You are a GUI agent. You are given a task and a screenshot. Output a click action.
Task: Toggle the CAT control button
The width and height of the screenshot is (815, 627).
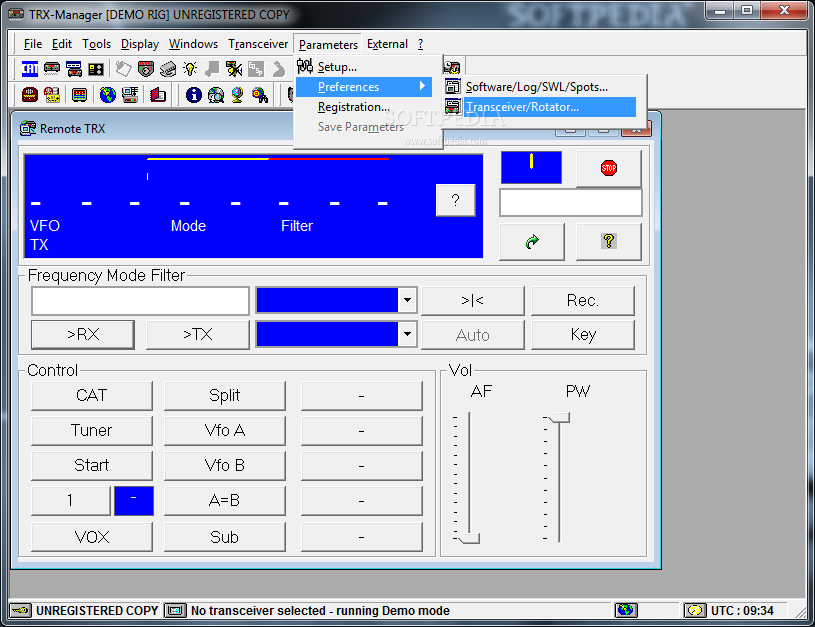92,396
